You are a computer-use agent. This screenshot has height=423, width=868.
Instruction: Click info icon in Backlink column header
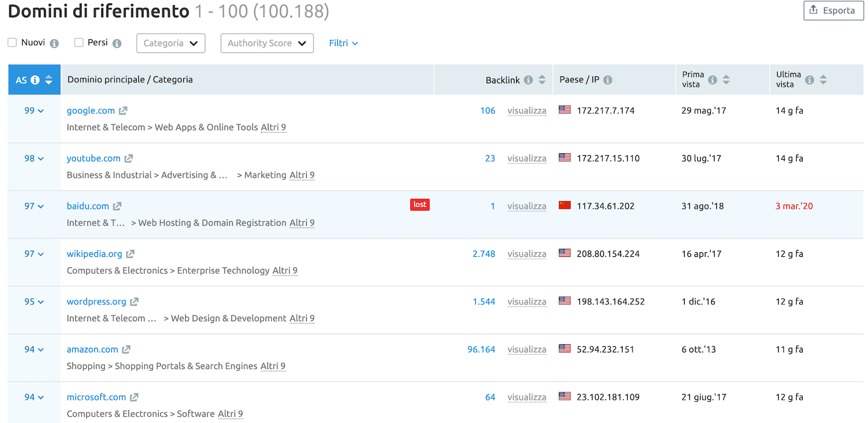pos(528,80)
